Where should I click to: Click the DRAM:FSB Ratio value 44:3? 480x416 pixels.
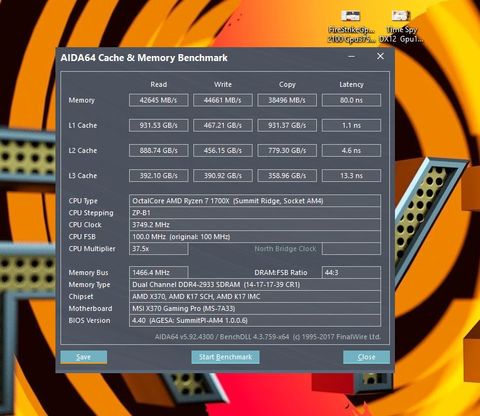(x=351, y=272)
